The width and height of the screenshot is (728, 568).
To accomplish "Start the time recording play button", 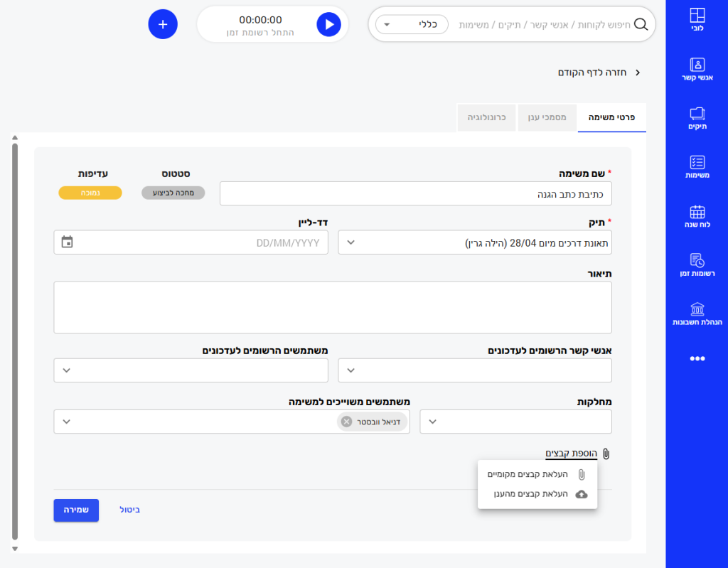I will (328, 24).
